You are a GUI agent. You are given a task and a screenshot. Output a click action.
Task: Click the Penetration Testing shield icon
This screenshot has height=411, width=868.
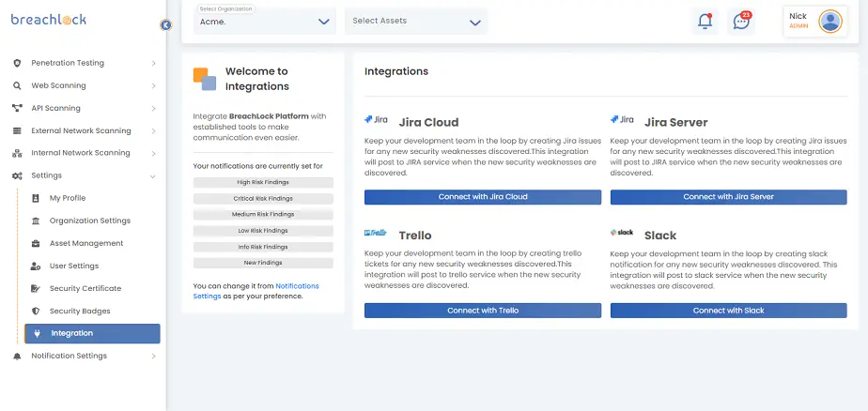(17, 63)
